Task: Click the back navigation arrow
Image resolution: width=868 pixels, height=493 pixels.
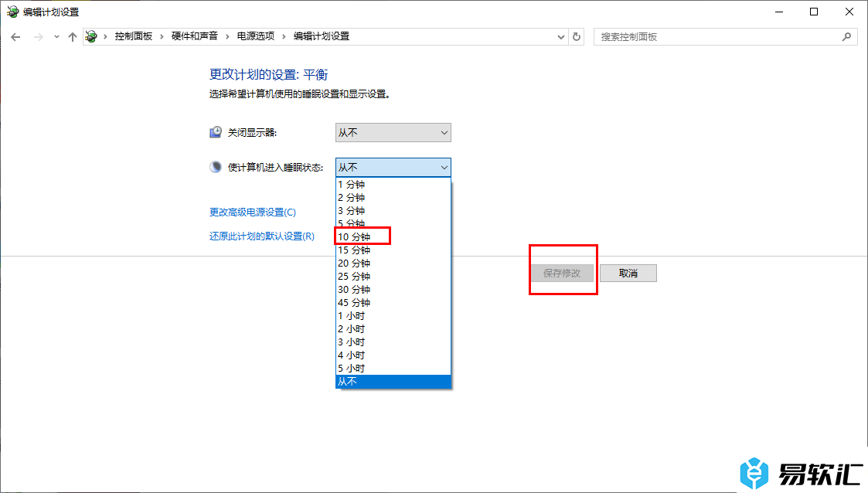Action: tap(15, 37)
